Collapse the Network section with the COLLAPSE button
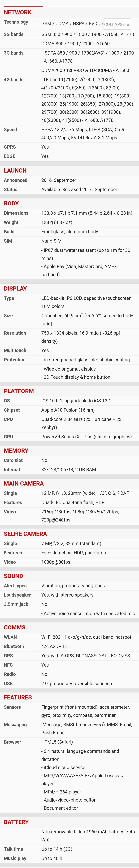The height and width of the screenshot is (868, 139). click(x=117, y=24)
